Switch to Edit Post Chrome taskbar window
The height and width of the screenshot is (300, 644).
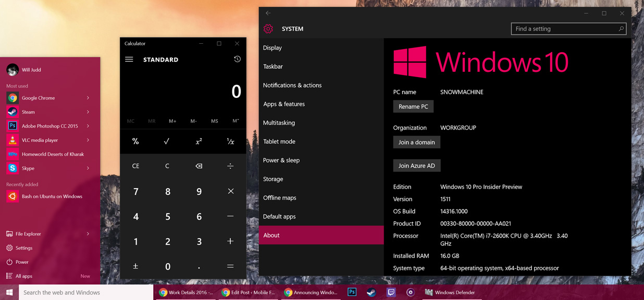tap(249, 292)
